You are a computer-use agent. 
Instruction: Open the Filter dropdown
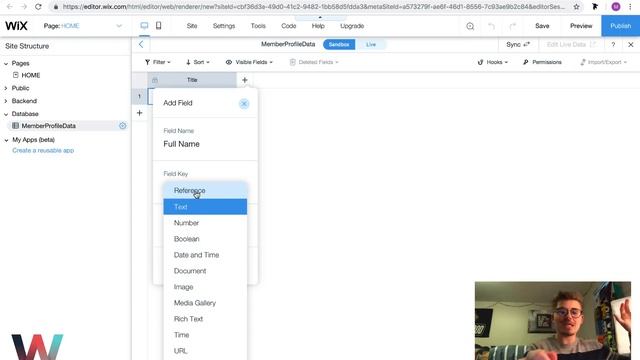pos(158,62)
